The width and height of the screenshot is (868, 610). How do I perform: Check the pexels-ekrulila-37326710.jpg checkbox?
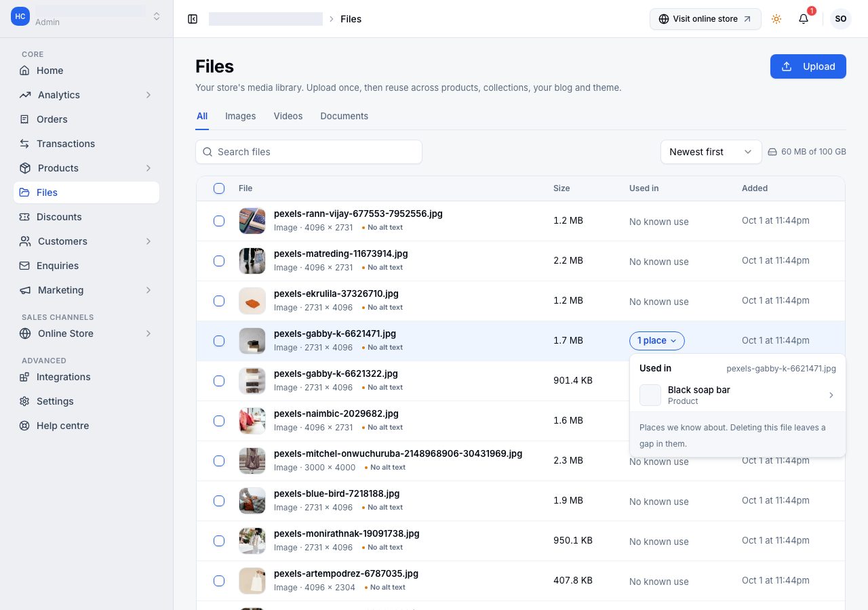pyautogui.click(x=219, y=301)
